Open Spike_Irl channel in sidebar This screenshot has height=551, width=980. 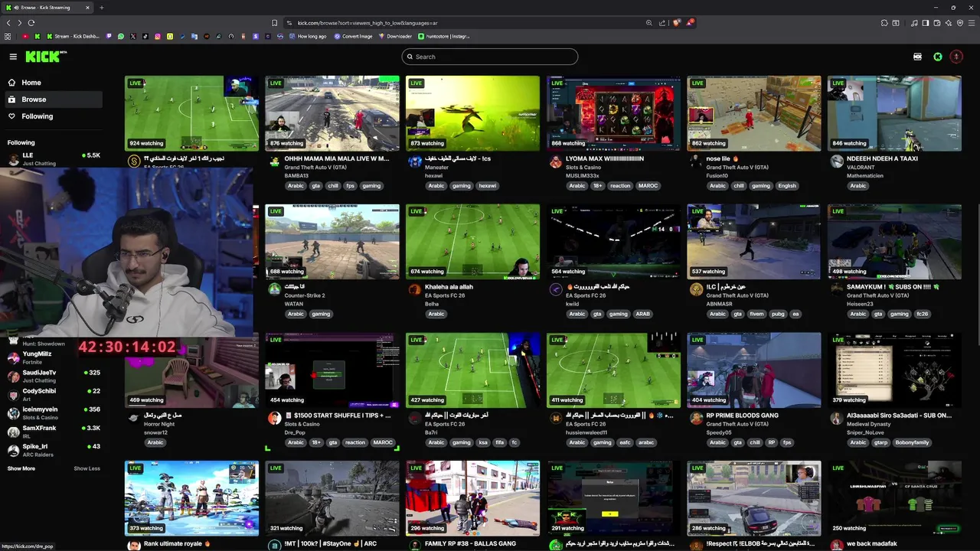click(54, 449)
